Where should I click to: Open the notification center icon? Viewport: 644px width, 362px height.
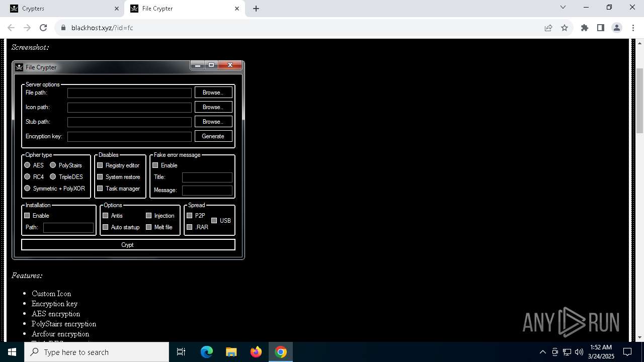627,352
